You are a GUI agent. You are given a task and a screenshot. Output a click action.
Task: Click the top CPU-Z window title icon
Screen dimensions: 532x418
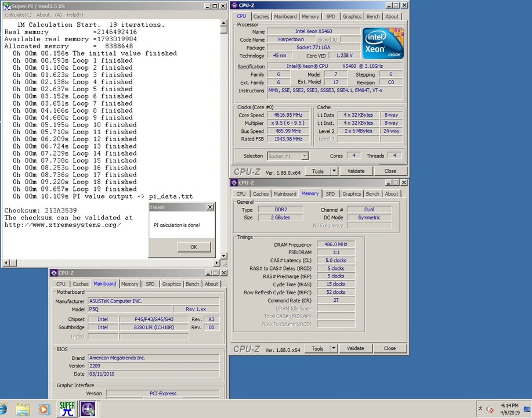point(234,5)
